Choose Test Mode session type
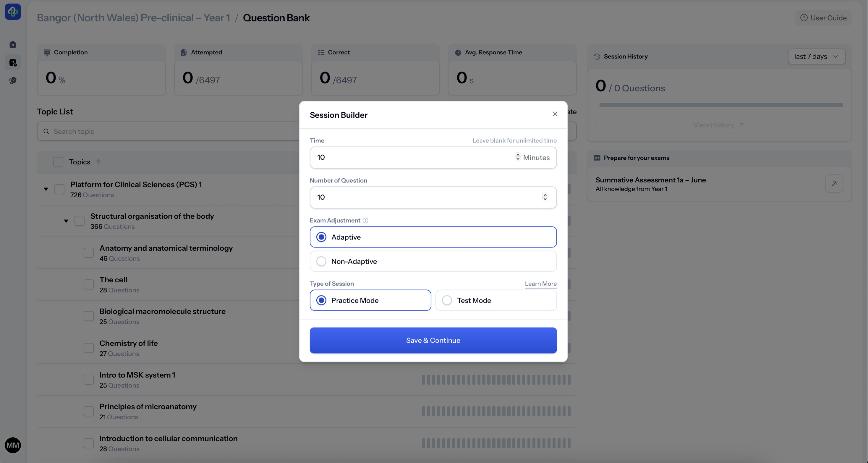 pos(447,300)
